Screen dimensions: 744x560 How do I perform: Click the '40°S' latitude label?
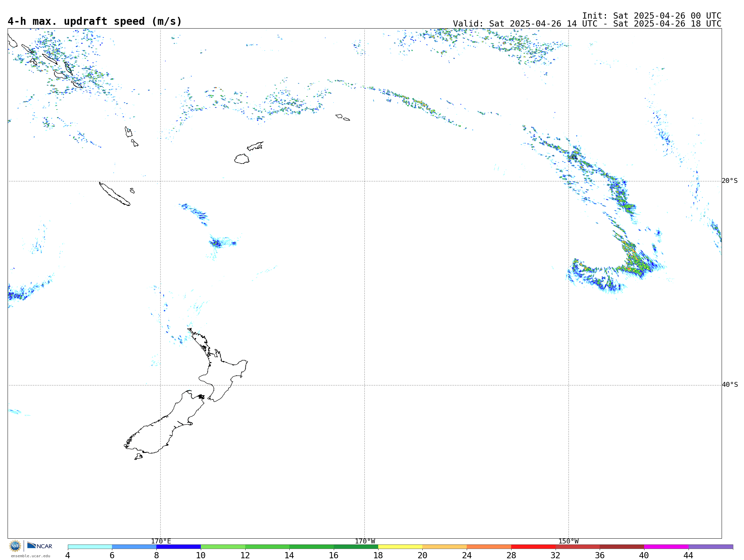tap(730, 385)
